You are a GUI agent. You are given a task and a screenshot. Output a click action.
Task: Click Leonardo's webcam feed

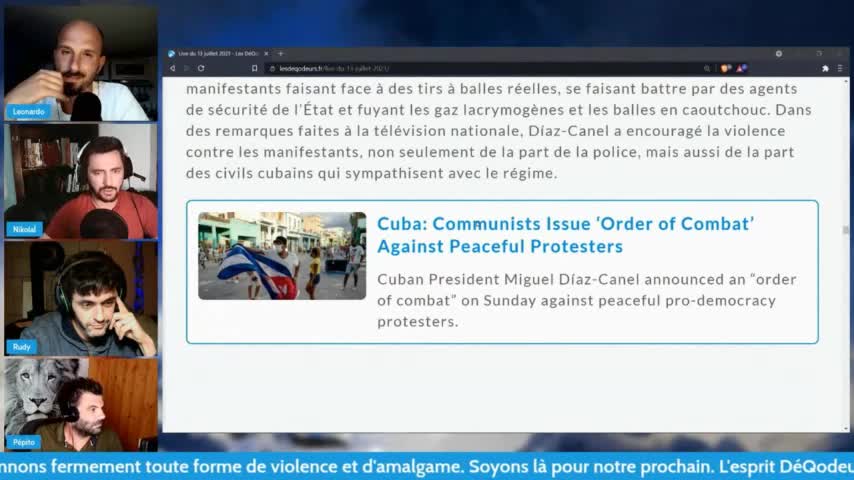(x=81, y=63)
